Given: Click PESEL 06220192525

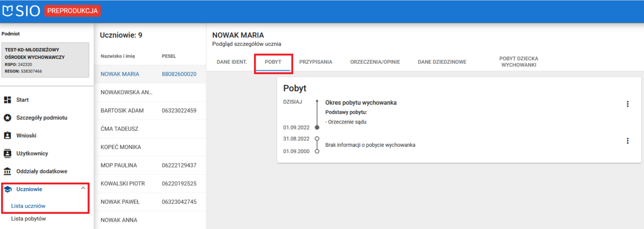Looking at the screenshot, I should tap(179, 183).
